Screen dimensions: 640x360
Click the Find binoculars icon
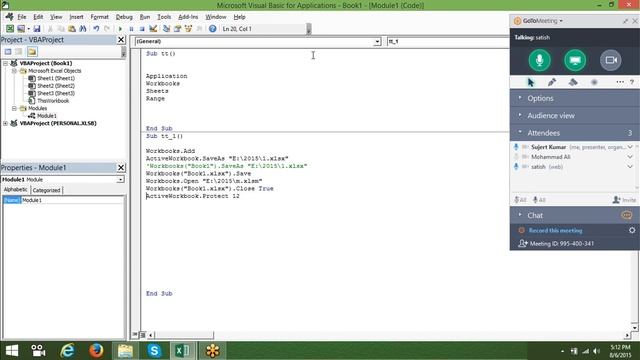coord(83,29)
